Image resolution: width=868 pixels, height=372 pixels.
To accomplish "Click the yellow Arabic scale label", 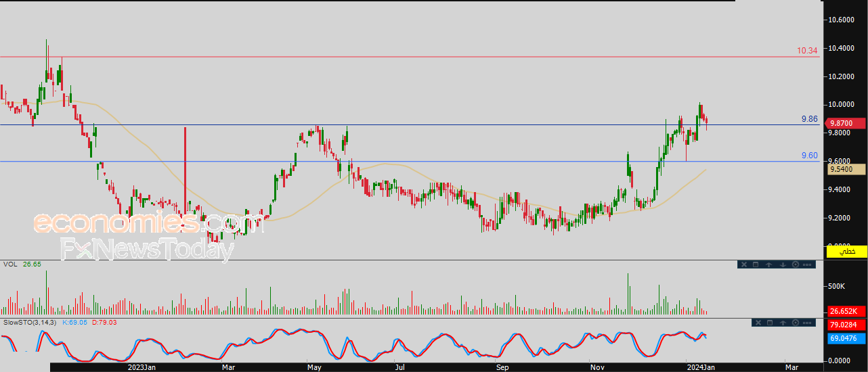I will click(847, 252).
